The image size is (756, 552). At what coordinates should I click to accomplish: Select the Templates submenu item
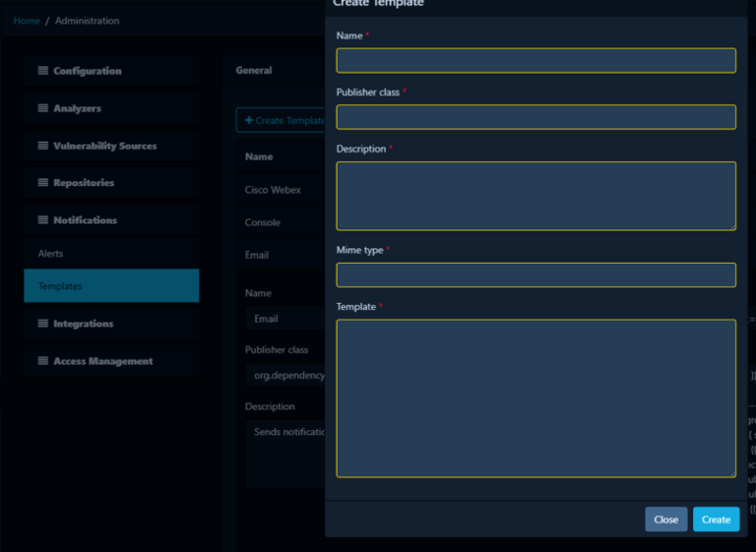coord(111,285)
